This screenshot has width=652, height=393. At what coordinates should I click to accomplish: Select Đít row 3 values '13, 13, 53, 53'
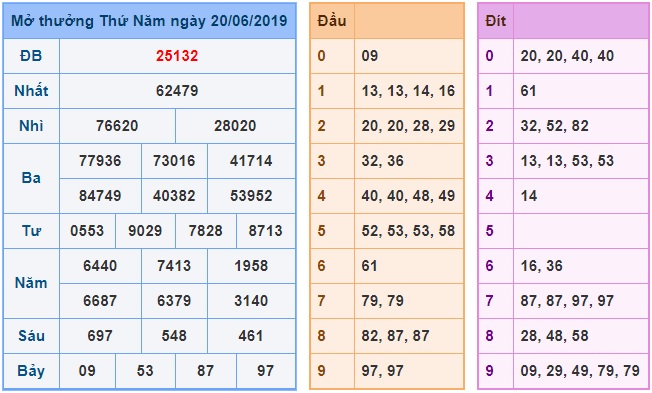click(567, 161)
